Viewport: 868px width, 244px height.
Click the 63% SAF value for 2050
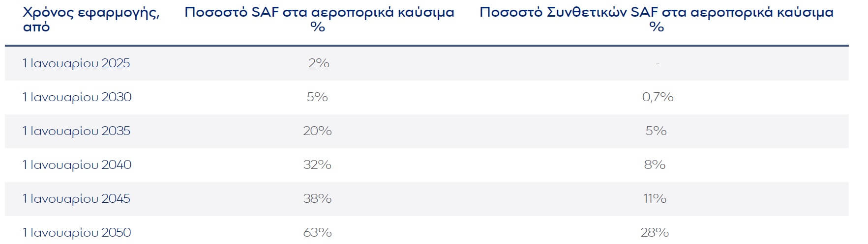pyautogui.click(x=318, y=232)
